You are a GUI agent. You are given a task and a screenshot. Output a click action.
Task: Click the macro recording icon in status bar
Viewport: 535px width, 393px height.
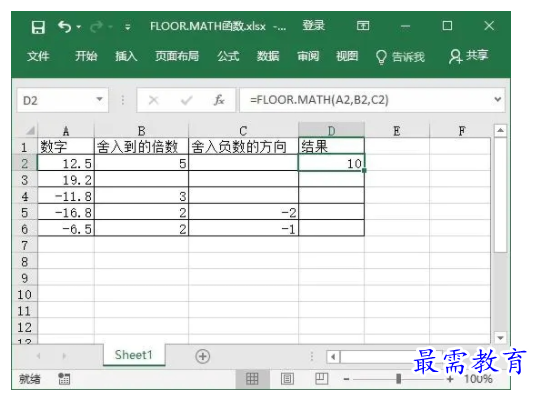click(64, 379)
